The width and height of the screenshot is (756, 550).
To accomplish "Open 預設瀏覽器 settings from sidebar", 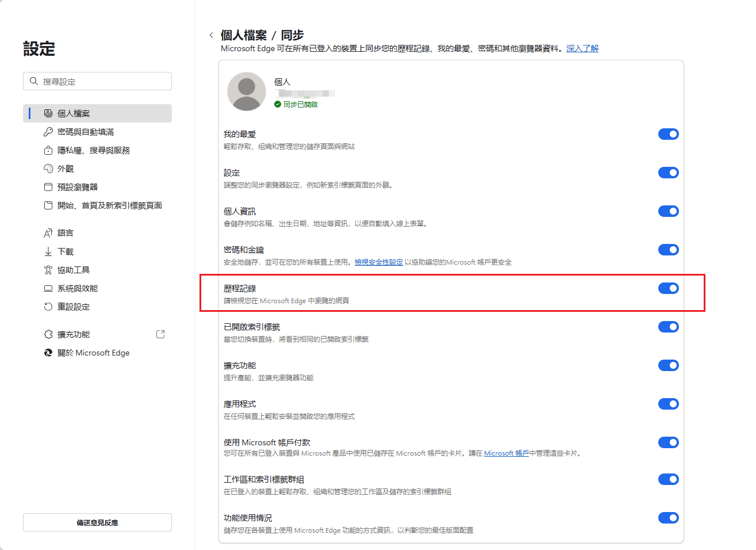I will click(x=48, y=186).
